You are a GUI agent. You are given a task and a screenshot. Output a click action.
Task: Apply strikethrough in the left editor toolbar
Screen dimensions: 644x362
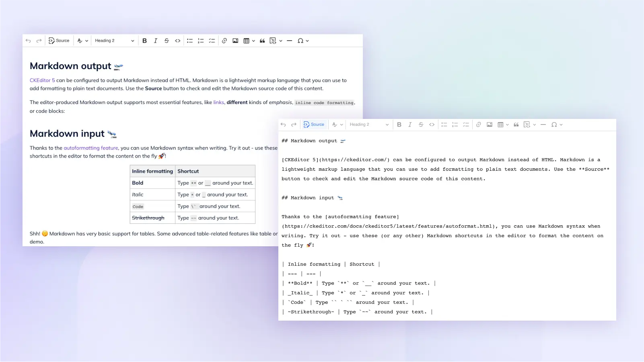click(x=167, y=41)
